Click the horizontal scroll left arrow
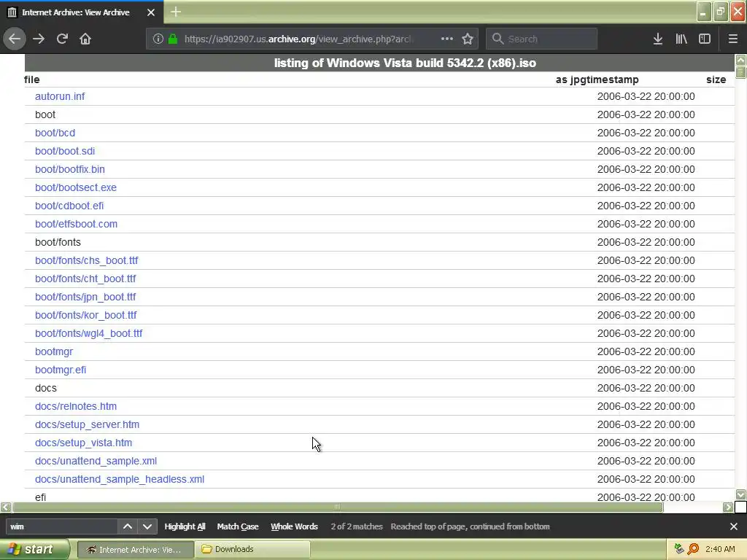The width and height of the screenshot is (747, 560). 6,507
